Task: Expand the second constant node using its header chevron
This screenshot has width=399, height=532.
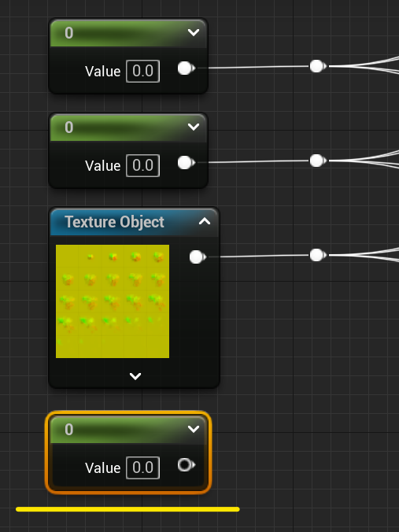Action: [x=194, y=127]
